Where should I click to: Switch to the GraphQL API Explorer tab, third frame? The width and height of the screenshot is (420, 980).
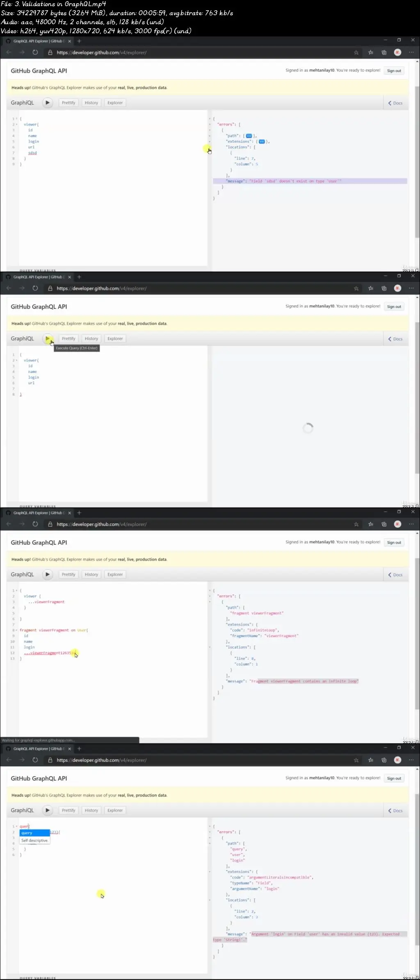(38, 513)
